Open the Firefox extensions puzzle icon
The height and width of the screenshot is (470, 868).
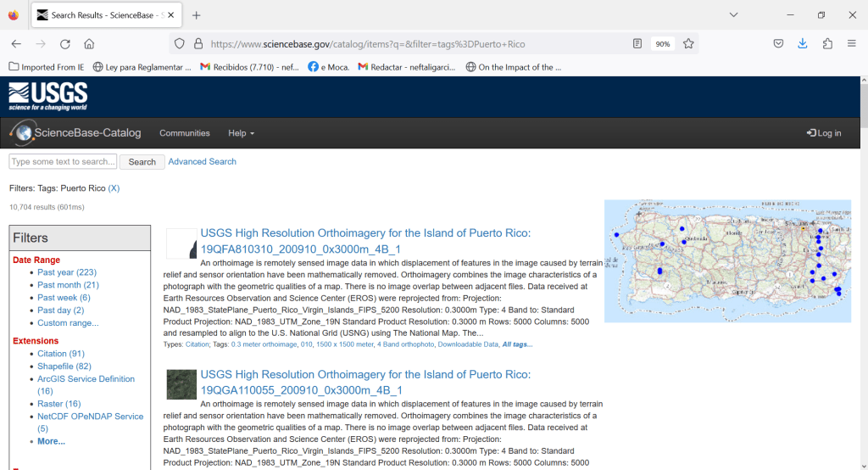coord(827,44)
